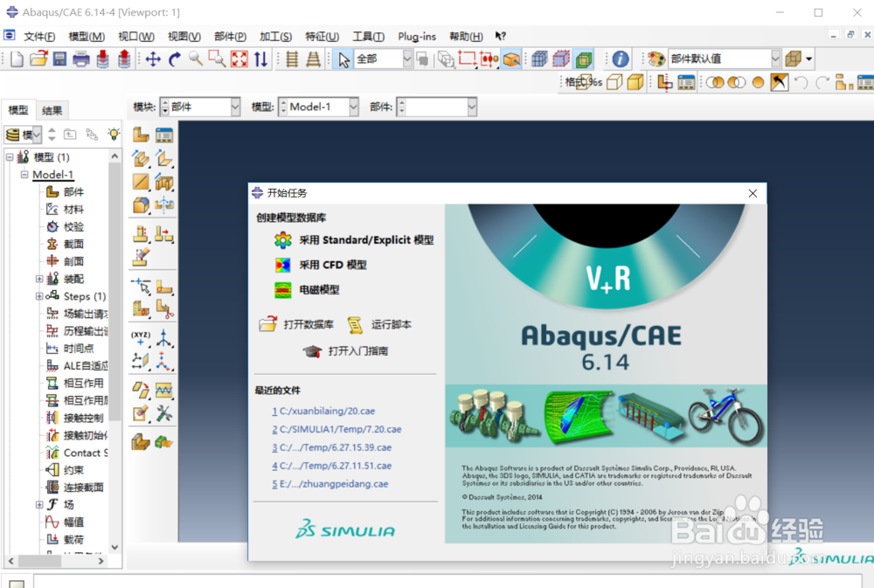Screen dimensions: 874x588
Task: Close the 开始任务 dialog
Action: [x=753, y=193]
